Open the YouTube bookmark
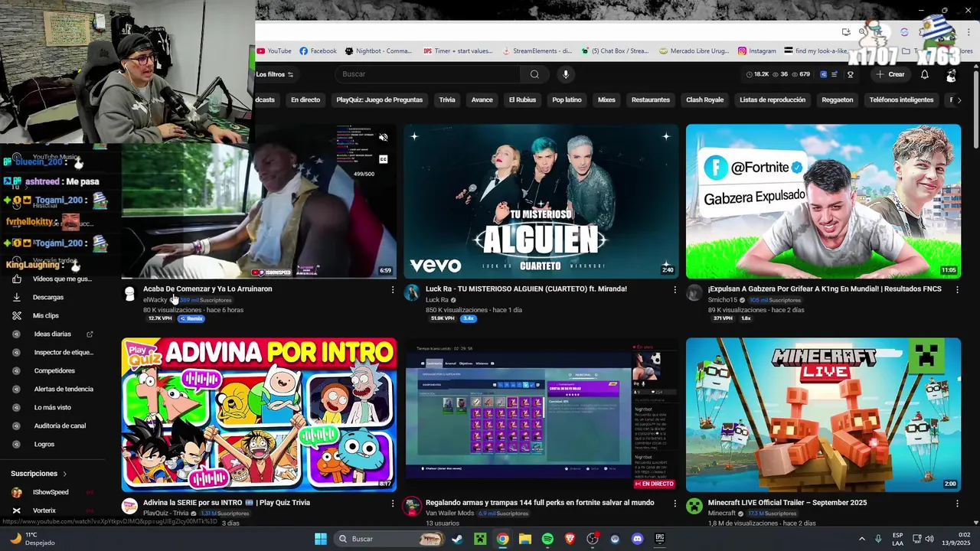Screen dimensions: 980x551 [274, 51]
